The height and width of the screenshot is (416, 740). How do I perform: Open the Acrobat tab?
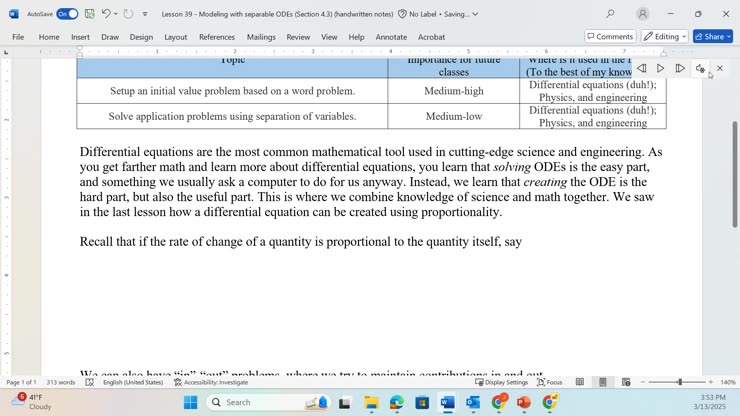[x=431, y=37]
